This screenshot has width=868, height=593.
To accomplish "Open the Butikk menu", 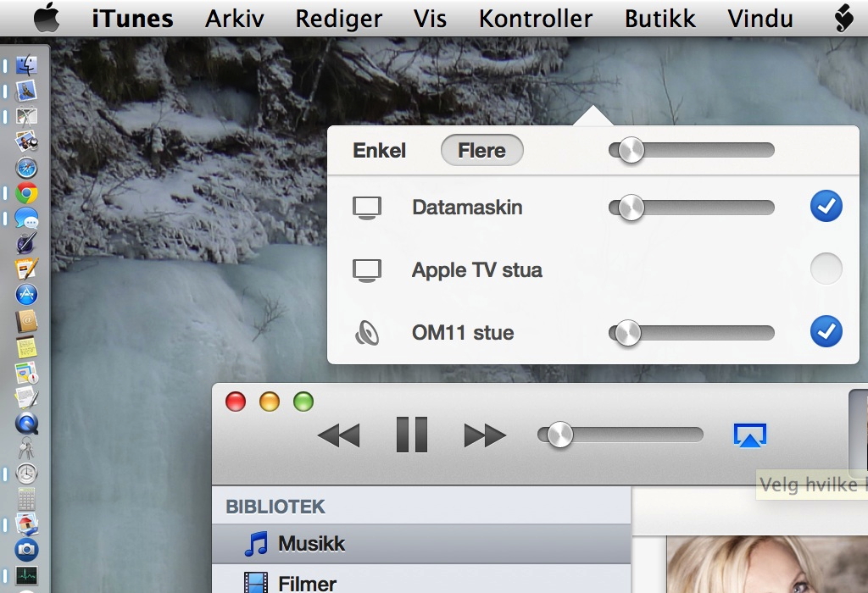I will 659,19.
